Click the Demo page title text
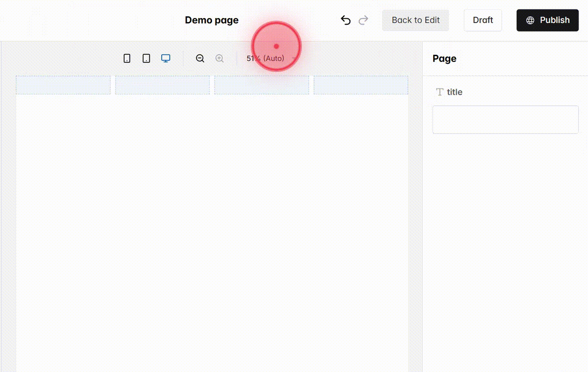This screenshot has height=372, width=588. pos(212,20)
